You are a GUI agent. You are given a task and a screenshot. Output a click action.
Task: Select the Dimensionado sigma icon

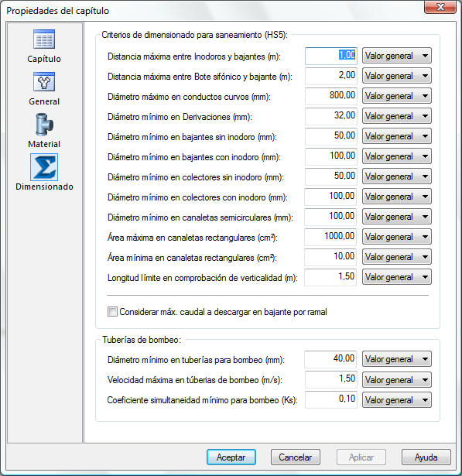click(44, 167)
